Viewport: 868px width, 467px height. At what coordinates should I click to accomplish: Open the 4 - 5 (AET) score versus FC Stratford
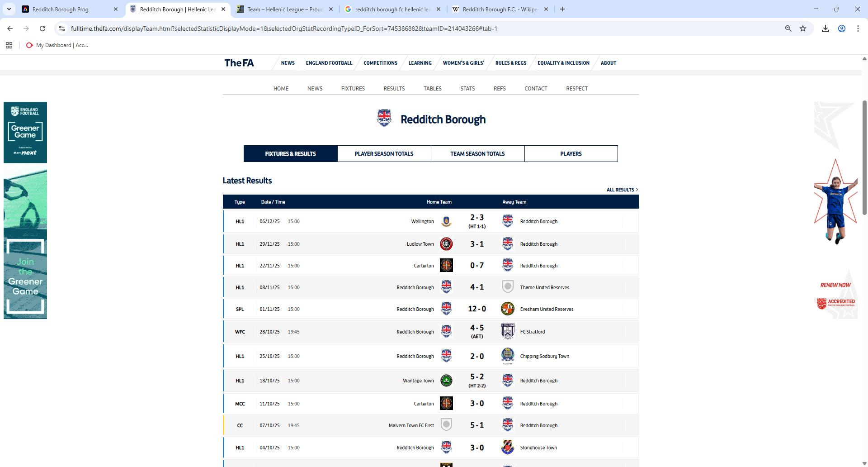pyautogui.click(x=477, y=331)
